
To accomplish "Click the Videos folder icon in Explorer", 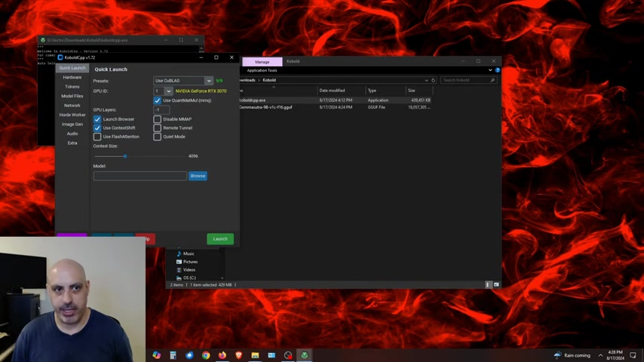I will pos(179,270).
